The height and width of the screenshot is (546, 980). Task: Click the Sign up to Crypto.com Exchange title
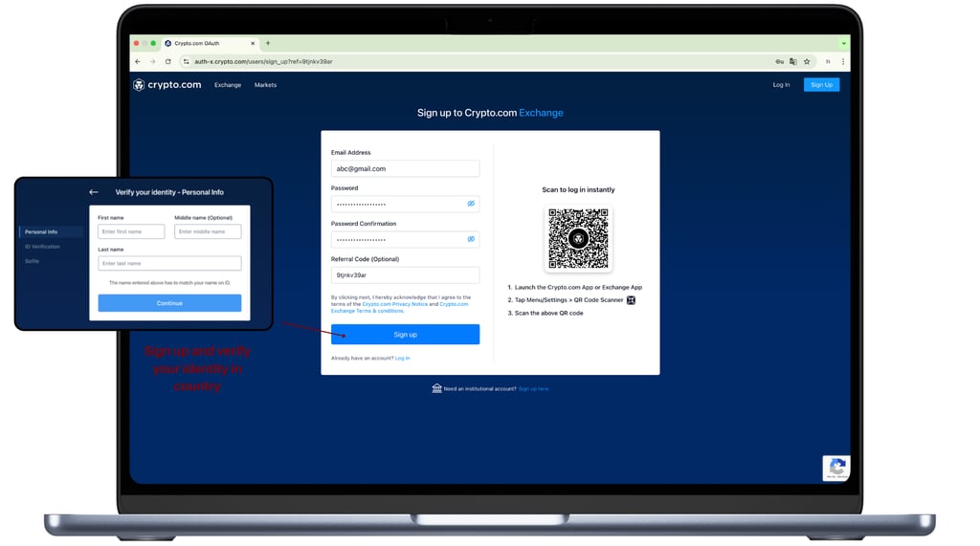pos(490,113)
